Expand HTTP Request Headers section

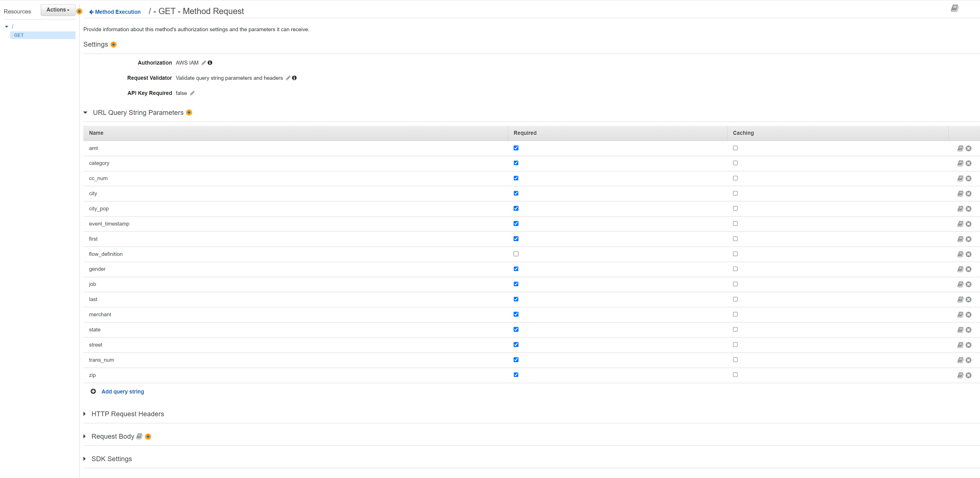point(85,414)
